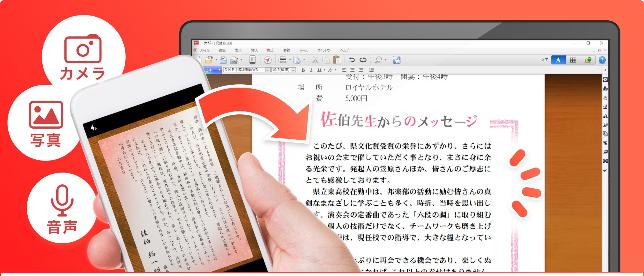Select the shapes drawing mode button
This screenshot has height=276, width=644.
coord(588,60)
